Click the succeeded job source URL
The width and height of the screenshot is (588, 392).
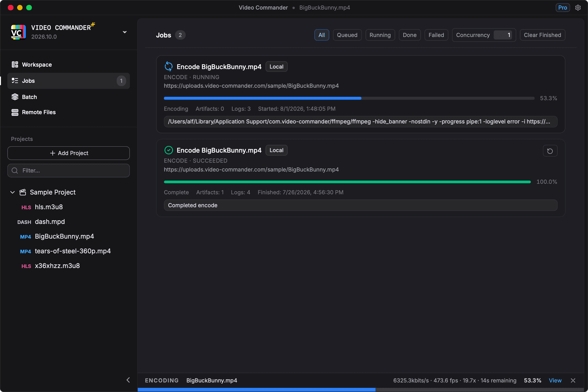pyautogui.click(x=251, y=170)
